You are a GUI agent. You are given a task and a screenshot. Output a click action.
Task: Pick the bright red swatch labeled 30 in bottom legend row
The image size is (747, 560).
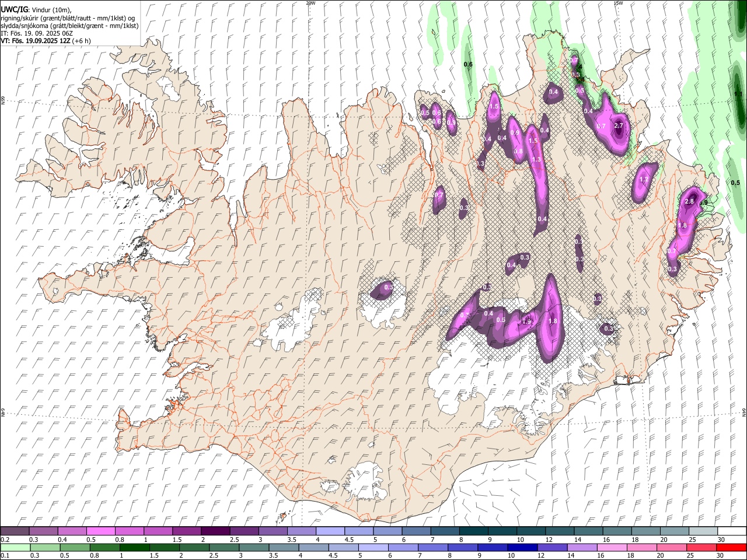pyautogui.click(x=731, y=547)
